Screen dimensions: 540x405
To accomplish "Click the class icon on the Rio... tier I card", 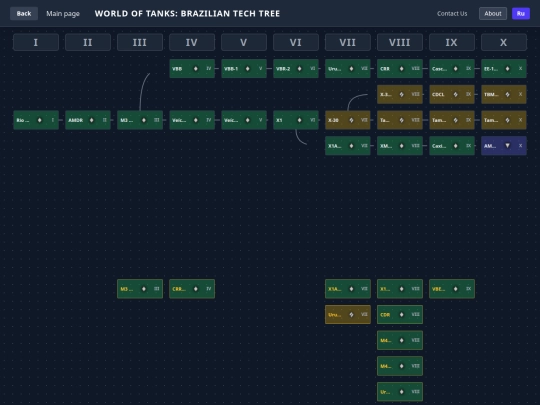I will point(40,120).
